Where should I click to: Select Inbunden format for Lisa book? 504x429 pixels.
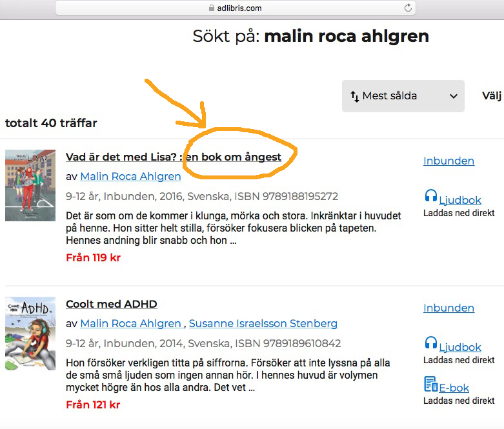point(449,161)
